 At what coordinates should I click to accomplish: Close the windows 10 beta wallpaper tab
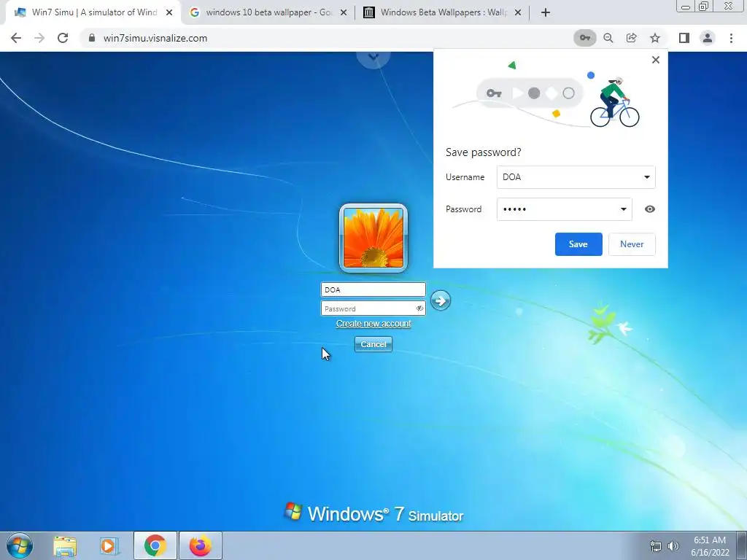343,12
